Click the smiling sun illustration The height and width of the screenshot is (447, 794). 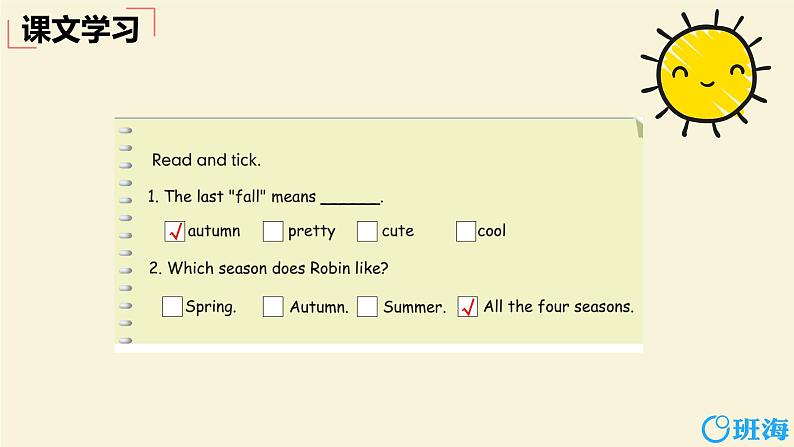click(706, 73)
